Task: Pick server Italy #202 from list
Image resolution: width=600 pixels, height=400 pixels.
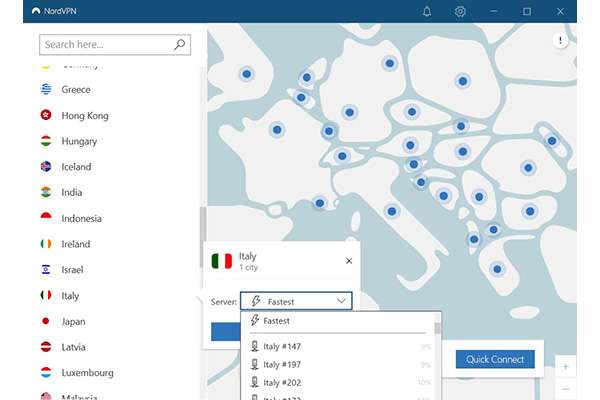Action: point(282,382)
